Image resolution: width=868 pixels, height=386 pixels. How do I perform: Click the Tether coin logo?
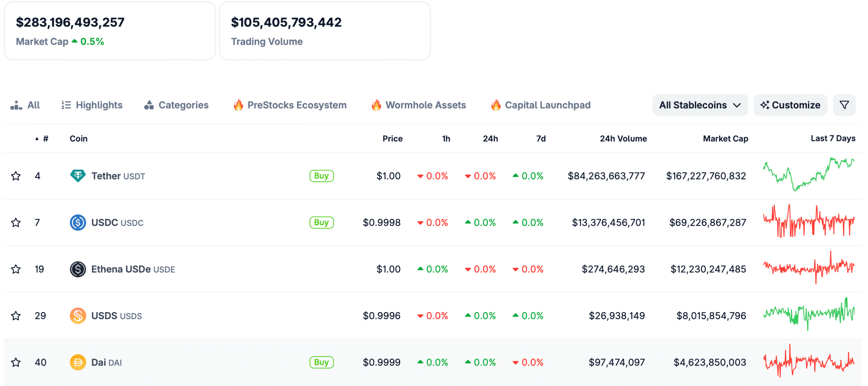tap(78, 176)
